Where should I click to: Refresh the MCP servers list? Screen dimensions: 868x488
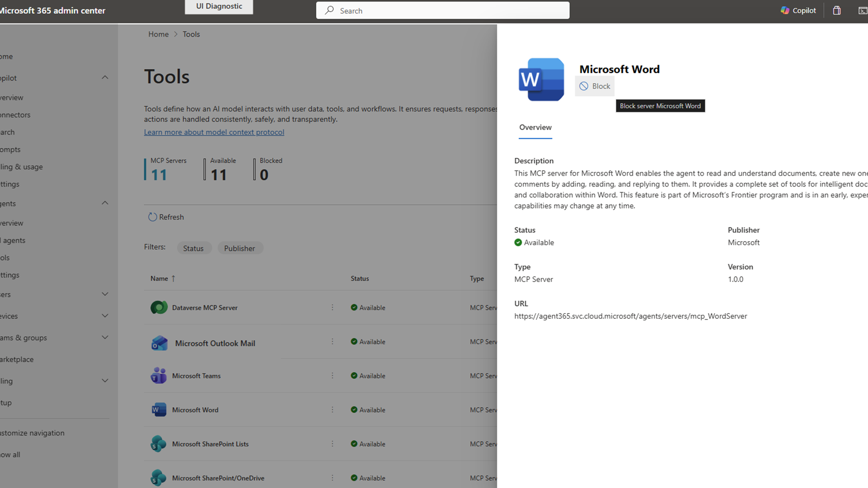click(x=166, y=217)
